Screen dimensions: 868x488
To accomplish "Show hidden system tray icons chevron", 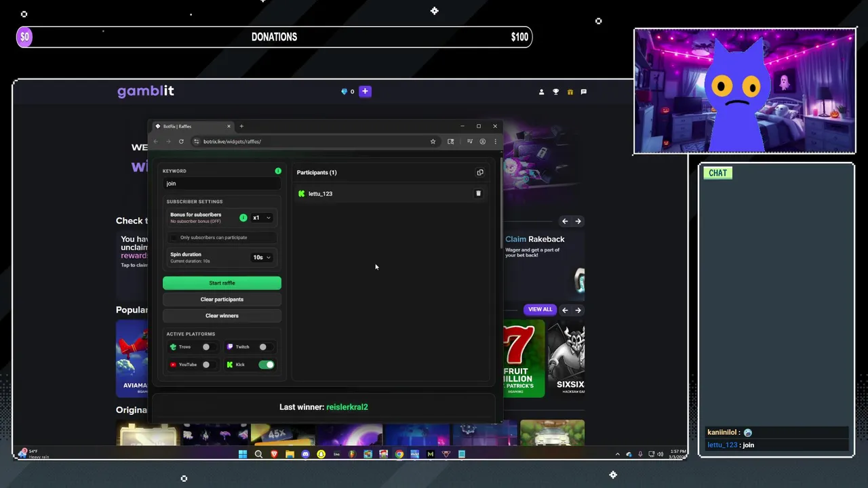I will (617, 454).
